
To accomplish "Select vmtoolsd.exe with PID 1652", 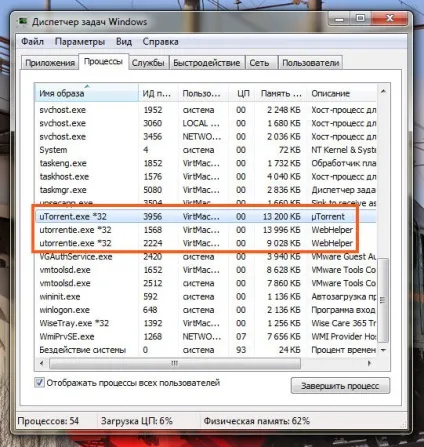I will click(206, 270).
